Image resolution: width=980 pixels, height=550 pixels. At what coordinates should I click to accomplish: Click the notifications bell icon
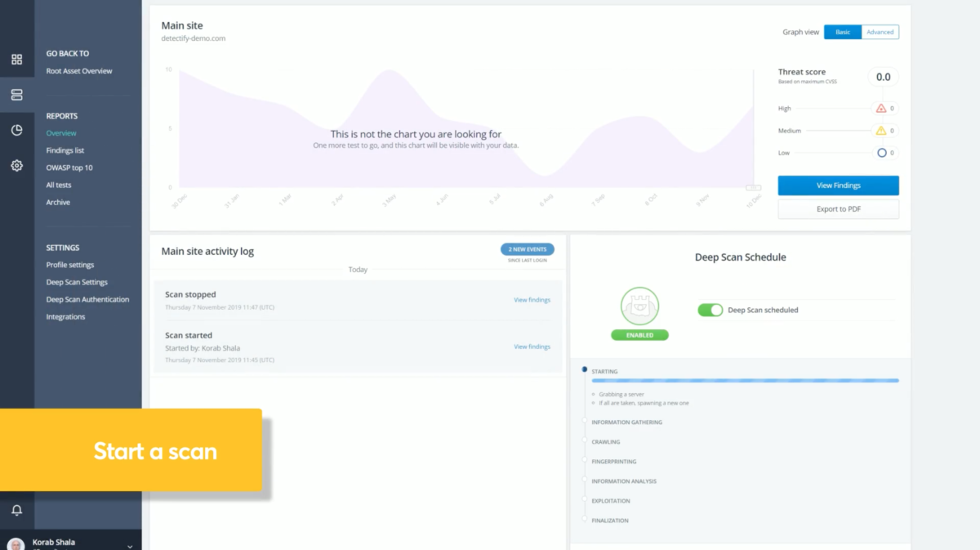pos(16,511)
